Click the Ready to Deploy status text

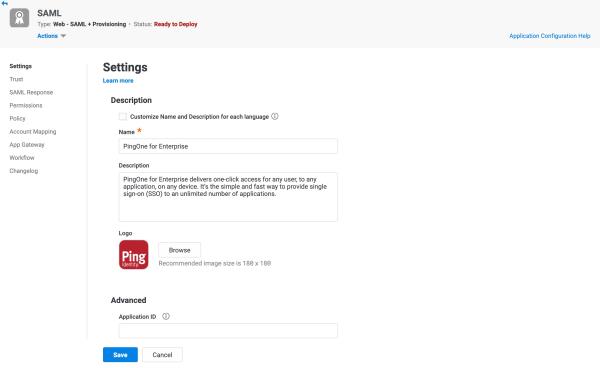(x=176, y=24)
